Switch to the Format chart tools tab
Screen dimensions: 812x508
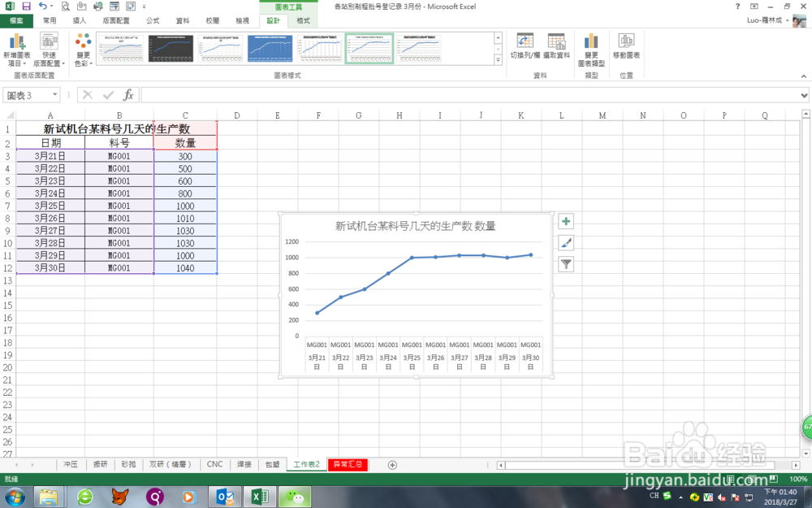click(303, 21)
